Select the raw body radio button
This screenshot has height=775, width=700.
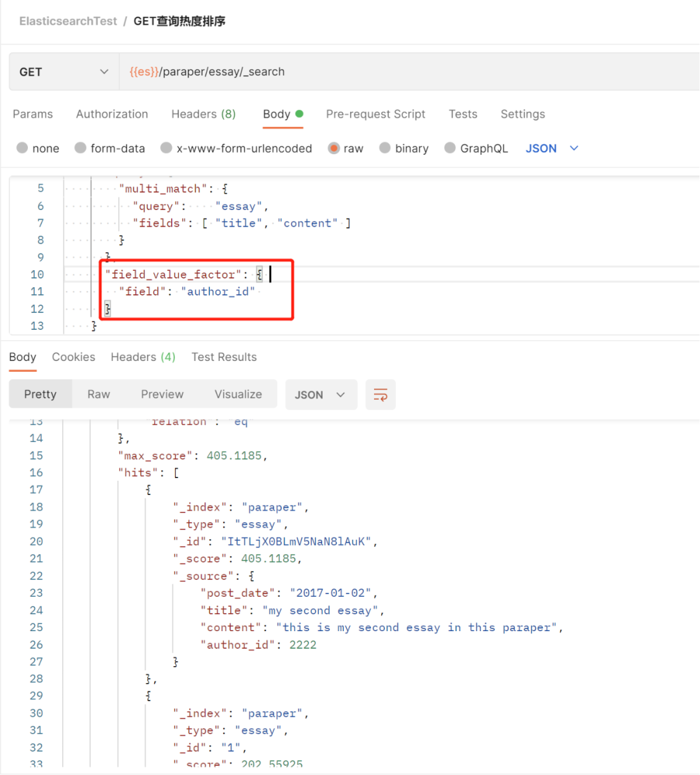(x=334, y=148)
